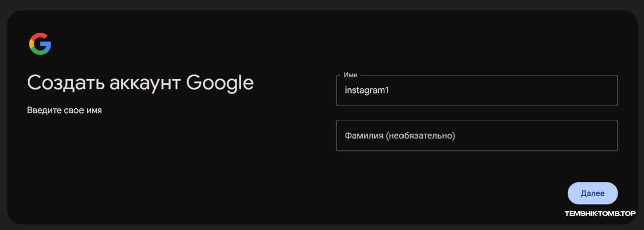Click the Создать аккаунт Google heading
The width and height of the screenshot is (644, 230).
coord(140,83)
